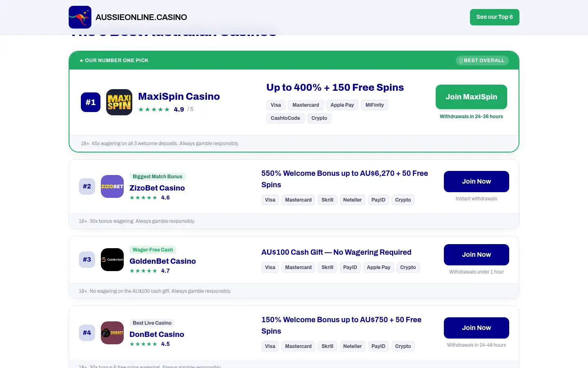Click the See our Top 6 button

[x=494, y=17]
